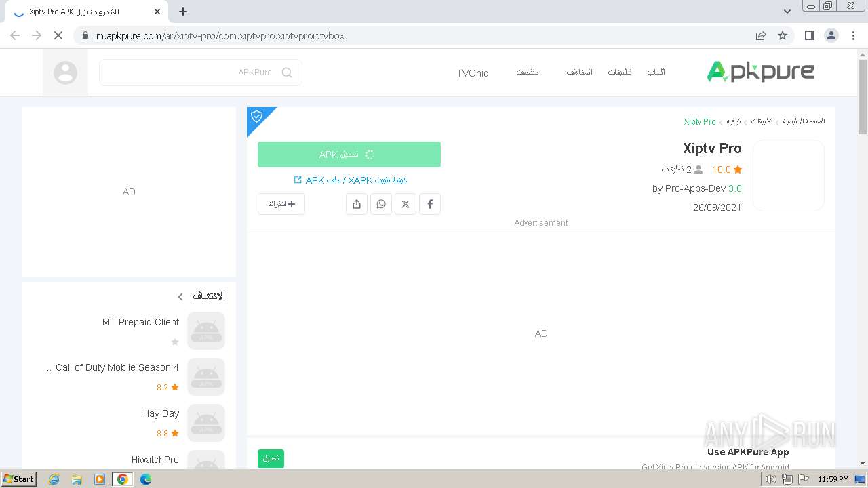Stop page loading in Chrome toolbar
868x488 pixels.
(58, 35)
